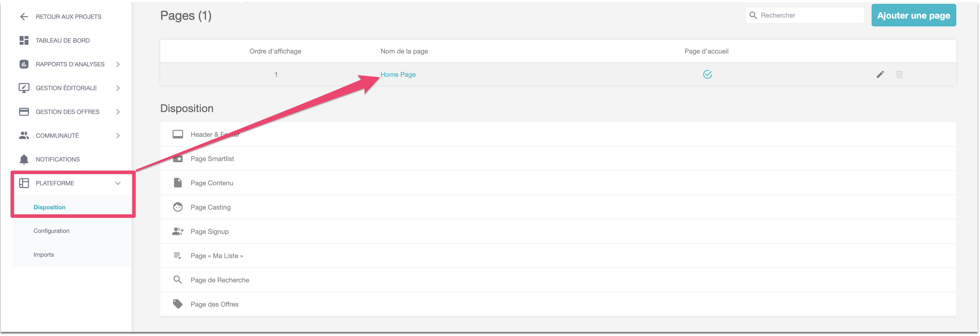Expand the Gestion éditoriale section arrow
Viewport: 980px width, 336px height.
pos(118,88)
